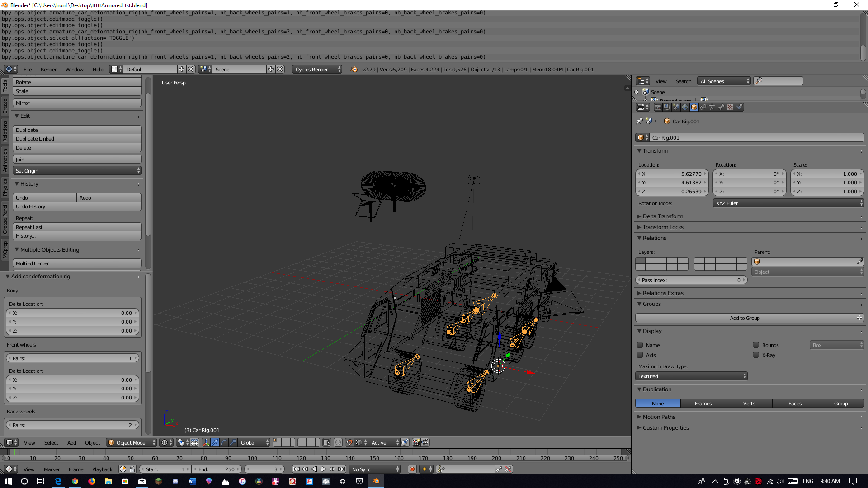Open the Render menu in the top bar
868x488 pixels.
point(48,69)
